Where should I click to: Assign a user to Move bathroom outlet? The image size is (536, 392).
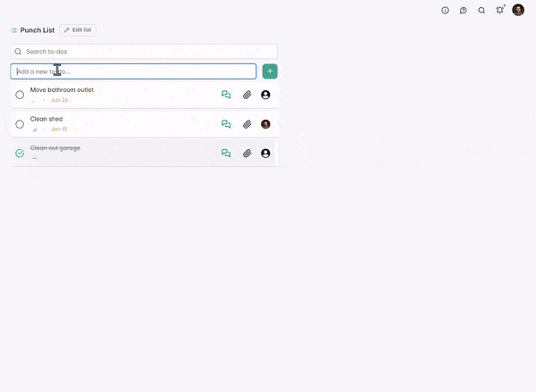point(265,95)
